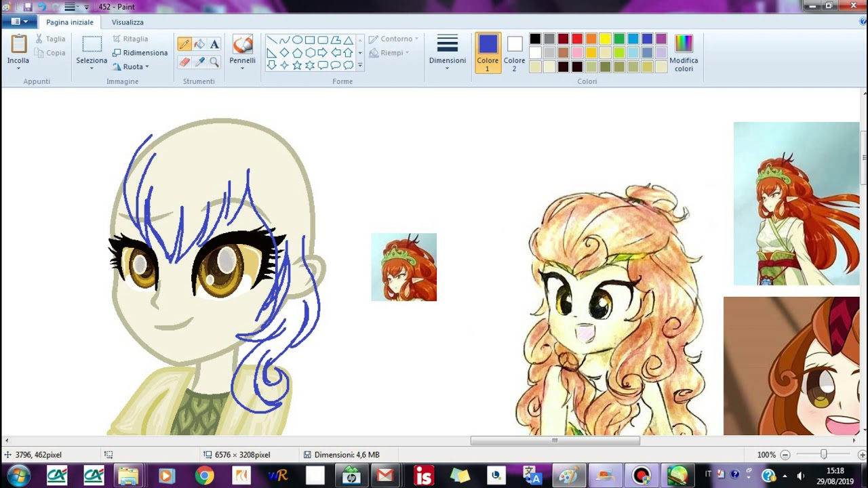Choose the Five-point star shape
This screenshot has height=488, width=868.
coord(297,65)
